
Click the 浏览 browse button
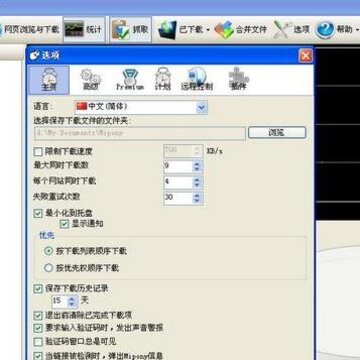click(277, 133)
